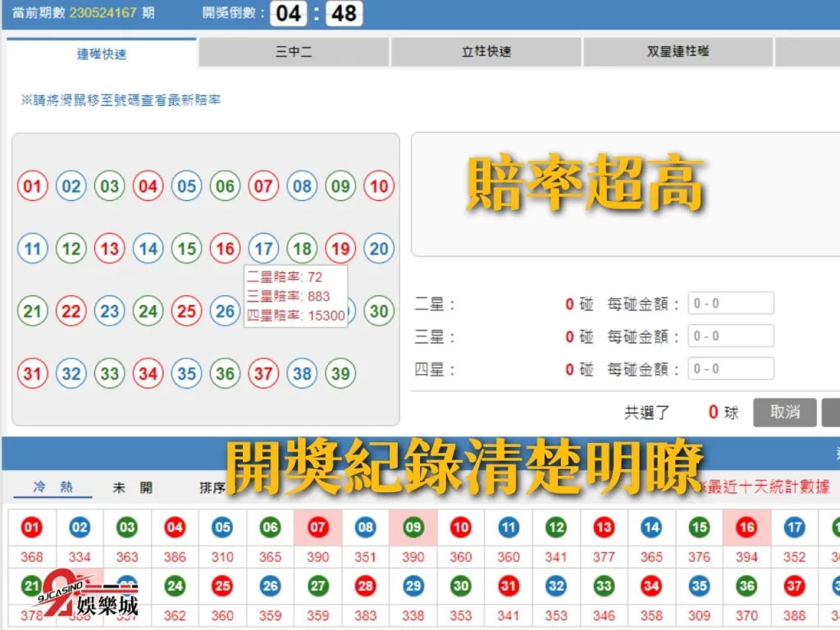Switch to the 三中二 tab
Image resolution: width=840 pixels, height=630 pixels.
click(294, 52)
